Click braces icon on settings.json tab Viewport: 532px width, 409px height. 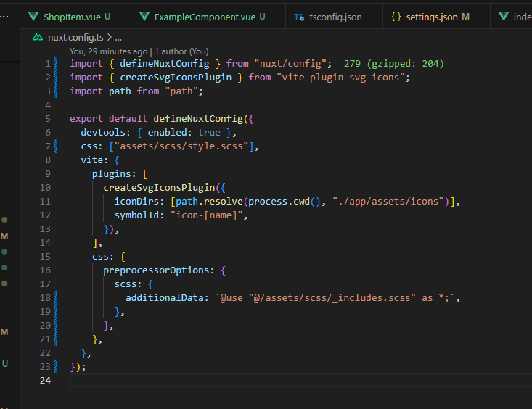pyautogui.click(x=396, y=17)
